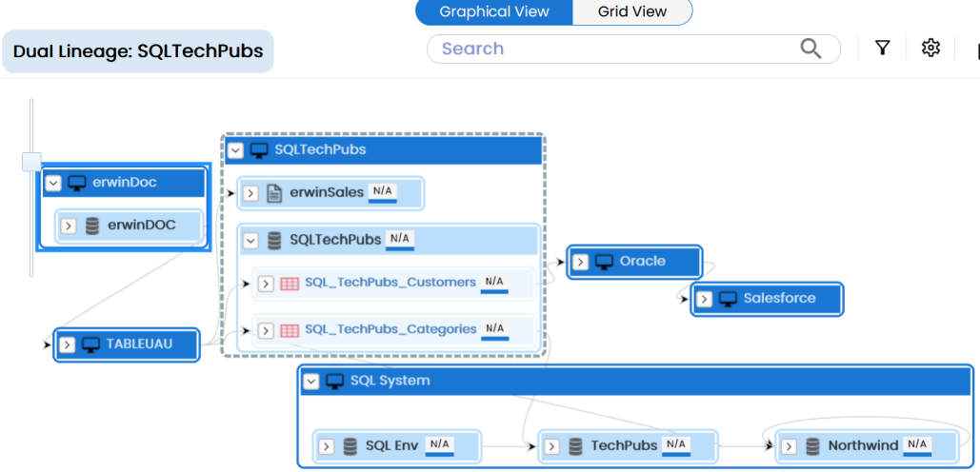Viewport: 980px width, 472px height.
Task: Open the SQL_TechPubs_Categories link
Action: pyautogui.click(x=390, y=329)
